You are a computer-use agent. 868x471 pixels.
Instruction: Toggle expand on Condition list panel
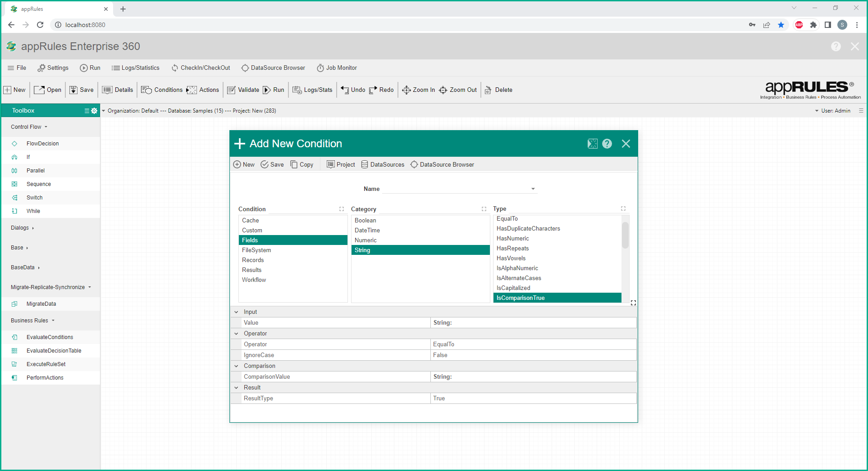[x=342, y=209]
